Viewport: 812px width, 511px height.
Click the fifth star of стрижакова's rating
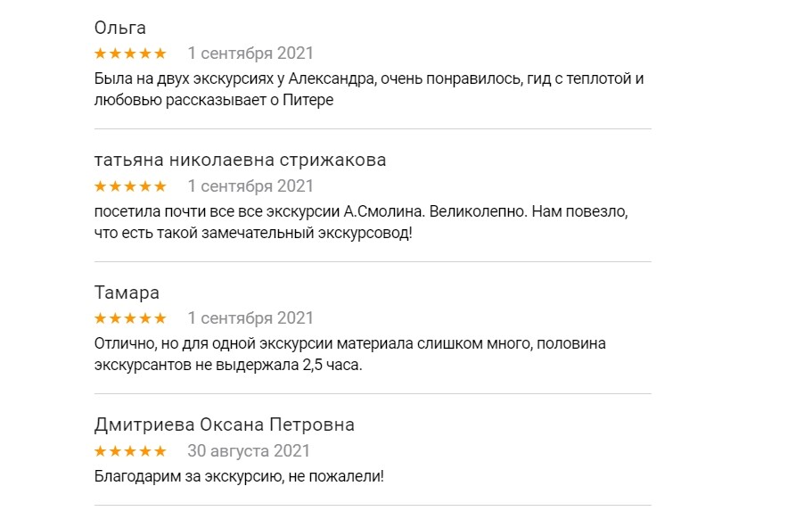(160, 186)
